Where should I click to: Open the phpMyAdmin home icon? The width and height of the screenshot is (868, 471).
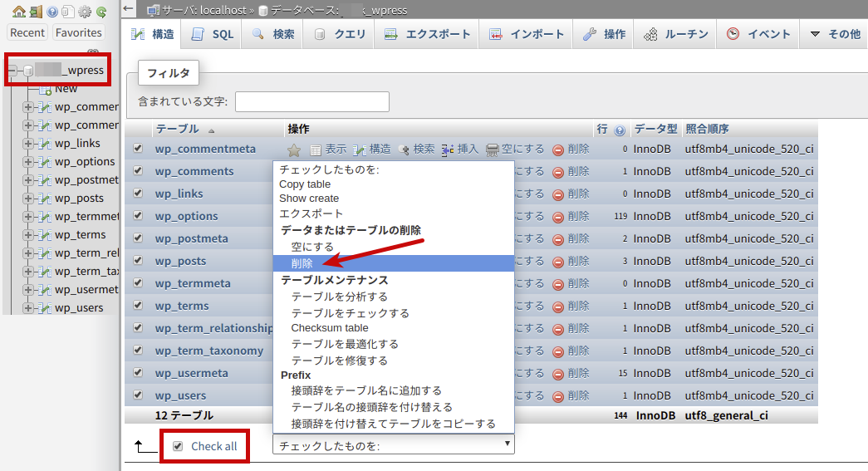click(x=19, y=11)
